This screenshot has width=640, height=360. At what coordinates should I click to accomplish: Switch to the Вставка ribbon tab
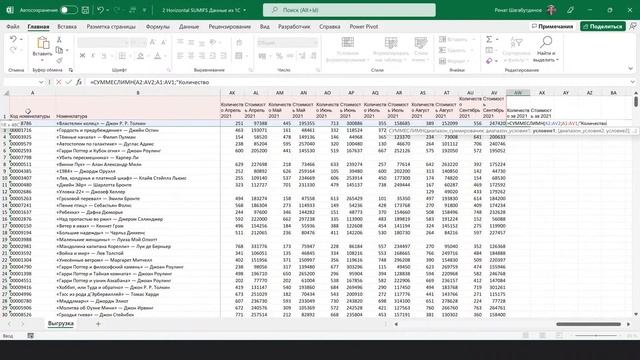coord(67,27)
